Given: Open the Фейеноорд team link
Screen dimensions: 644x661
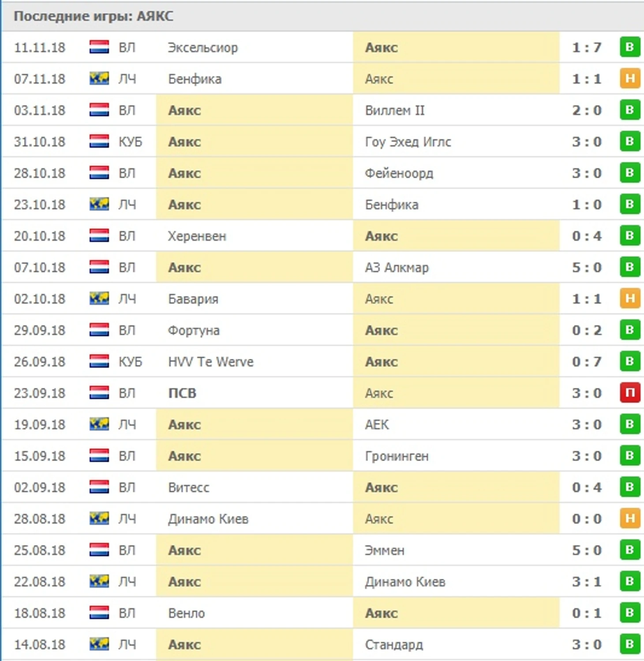Looking at the screenshot, I should [399, 173].
